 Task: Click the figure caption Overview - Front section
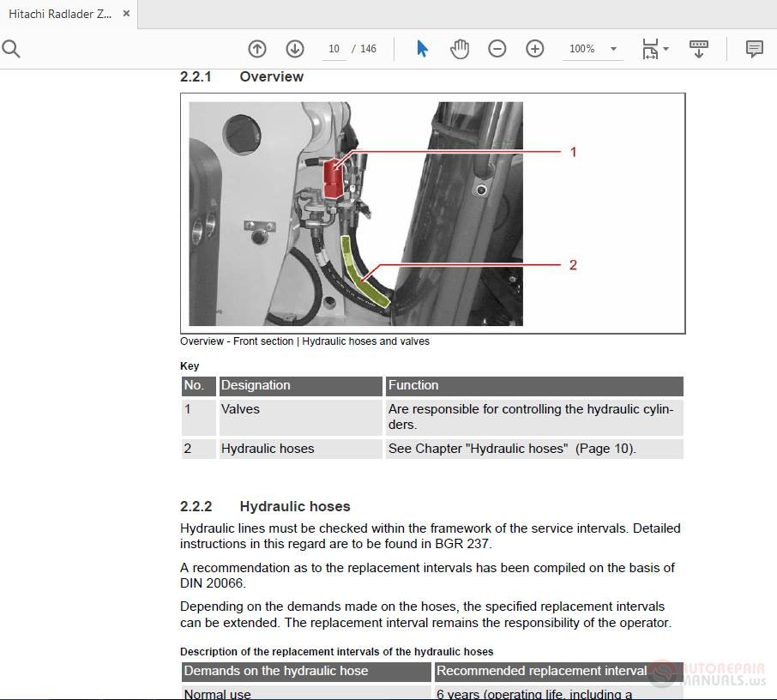click(304, 341)
